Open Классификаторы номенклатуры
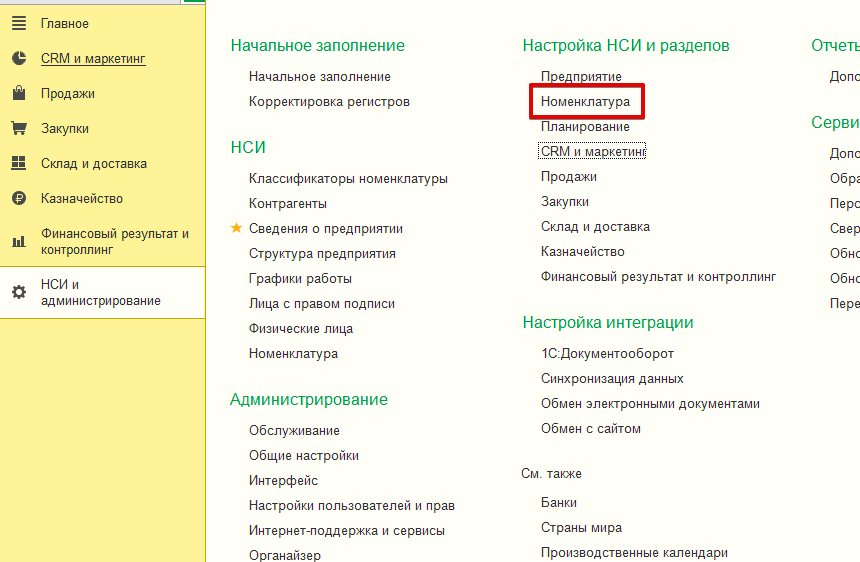This screenshot has width=860, height=562. (348, 179)
